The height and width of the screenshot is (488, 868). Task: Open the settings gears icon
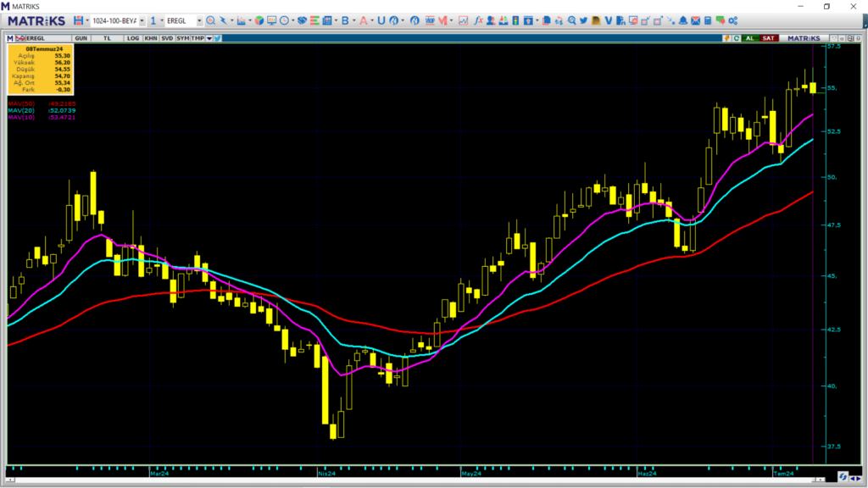[732, 20]
